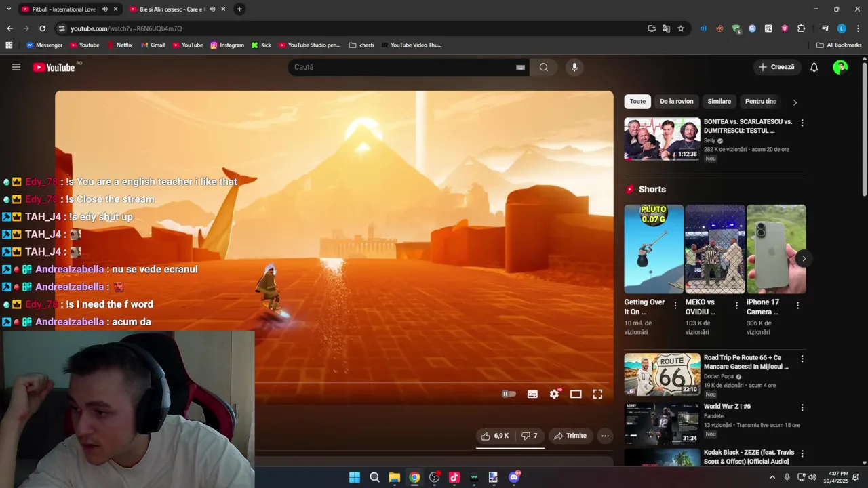Image resolution: width=868 pixels, height=488 pixels.
Task: Reload the page
Action: pyautogui.click(x=42, y=28)
